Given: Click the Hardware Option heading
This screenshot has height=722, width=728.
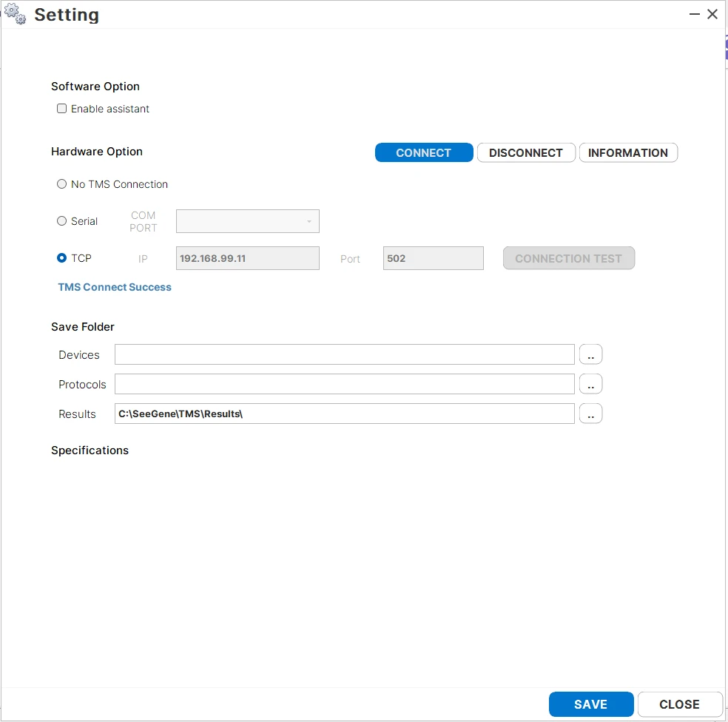Looking at the screenshot, I should (x=97, y=152).
